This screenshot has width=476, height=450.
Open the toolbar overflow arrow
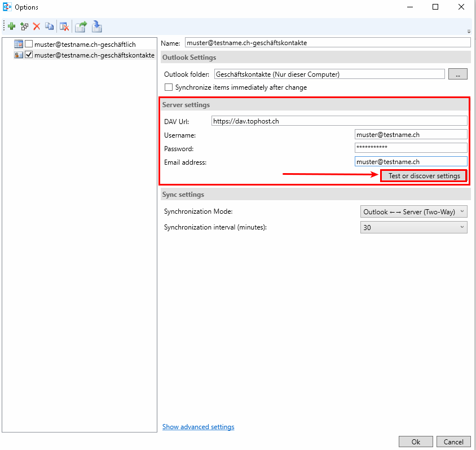coord(469,32)
